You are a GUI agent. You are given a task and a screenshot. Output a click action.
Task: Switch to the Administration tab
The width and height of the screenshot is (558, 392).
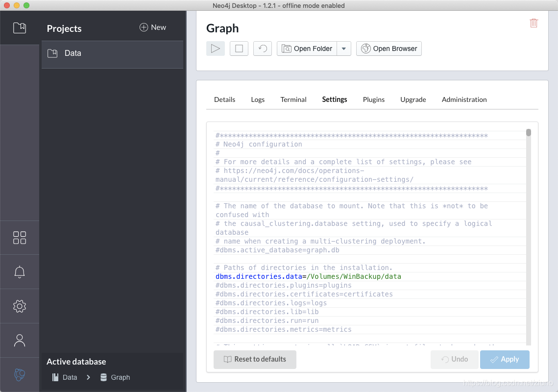pos(464,99)
